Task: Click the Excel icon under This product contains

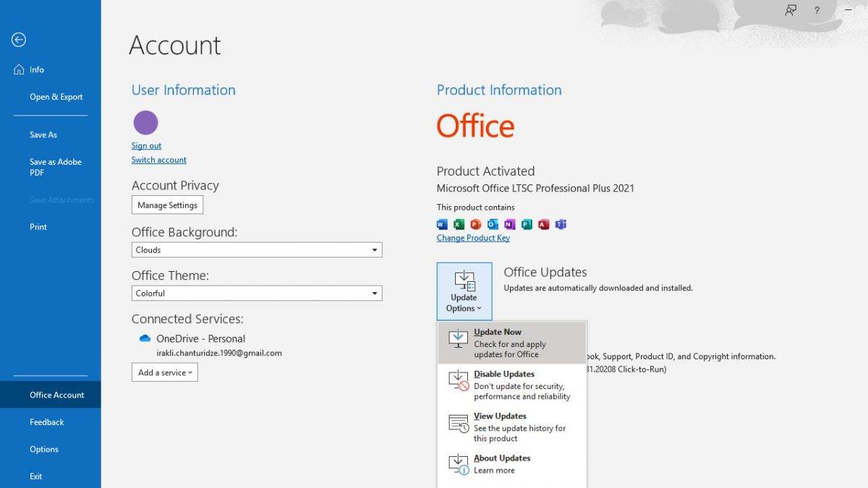Action: [x=458, y=224]
